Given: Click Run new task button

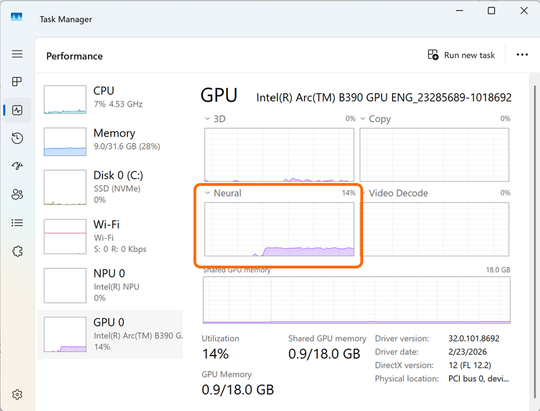Looking at the screenshot, I should pos(461,55).
